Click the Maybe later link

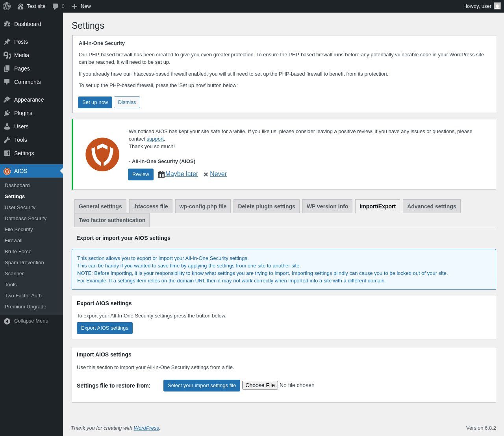click(182, 174)
